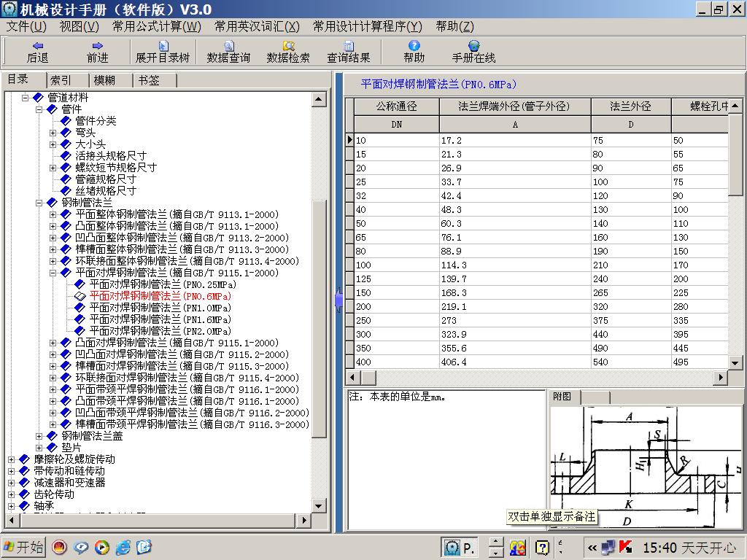Viewport: 747px width, 560px height.
Task: Click the 帮助 question mark toolbar icon
Action: click(414, 45)
